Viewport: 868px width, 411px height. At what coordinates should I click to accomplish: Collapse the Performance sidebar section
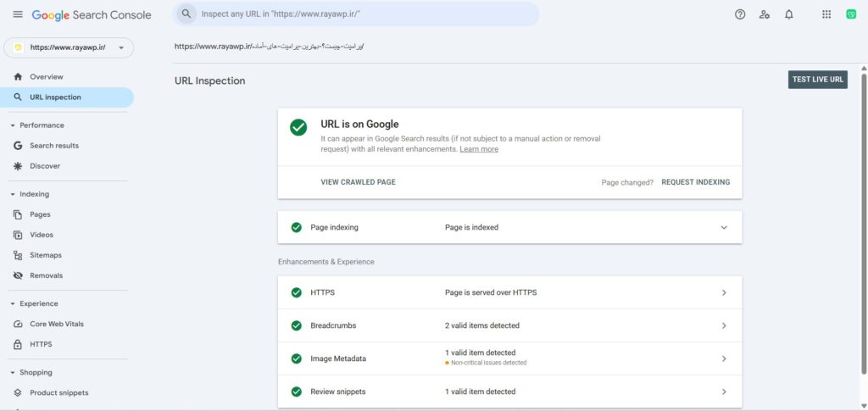pos(13,125)
